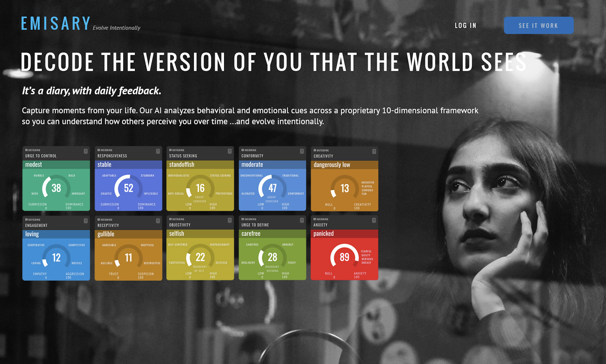Click the EMISARY logo
606x364 pixels.
[x=56, y=24]
